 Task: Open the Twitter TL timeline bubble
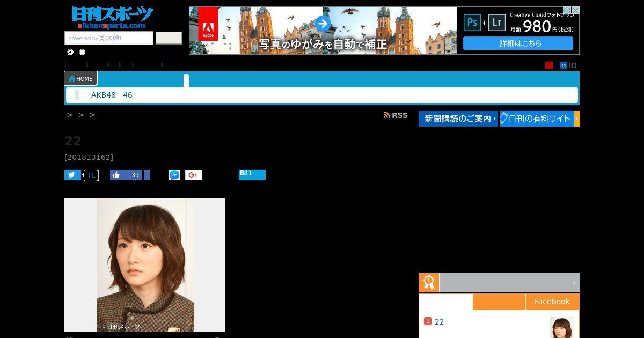91,175
